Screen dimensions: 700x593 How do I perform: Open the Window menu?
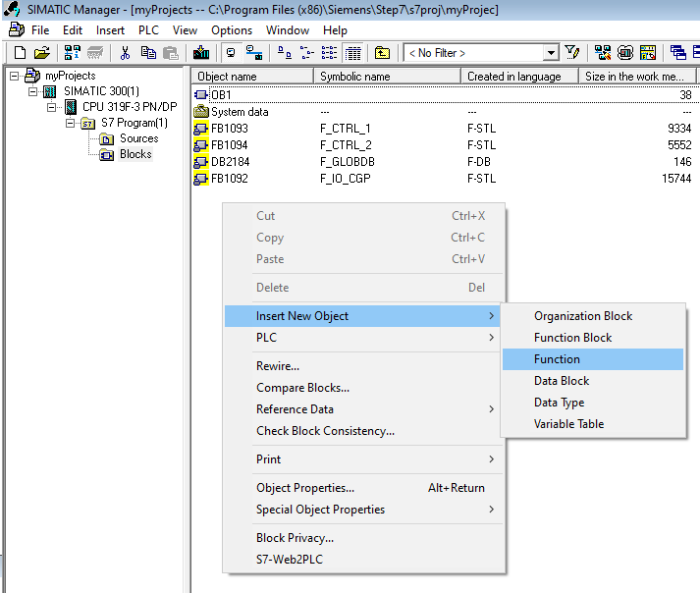288,30
